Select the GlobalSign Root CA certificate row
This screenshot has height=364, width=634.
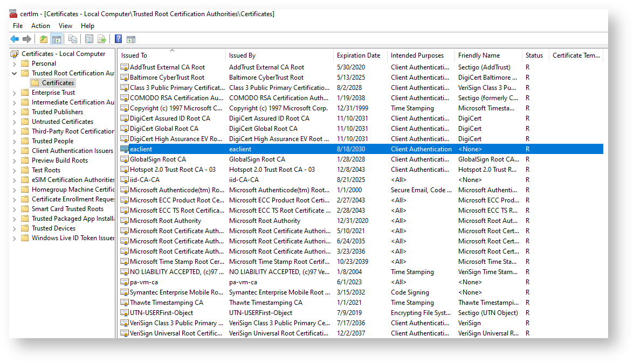[x=157, y=159]
